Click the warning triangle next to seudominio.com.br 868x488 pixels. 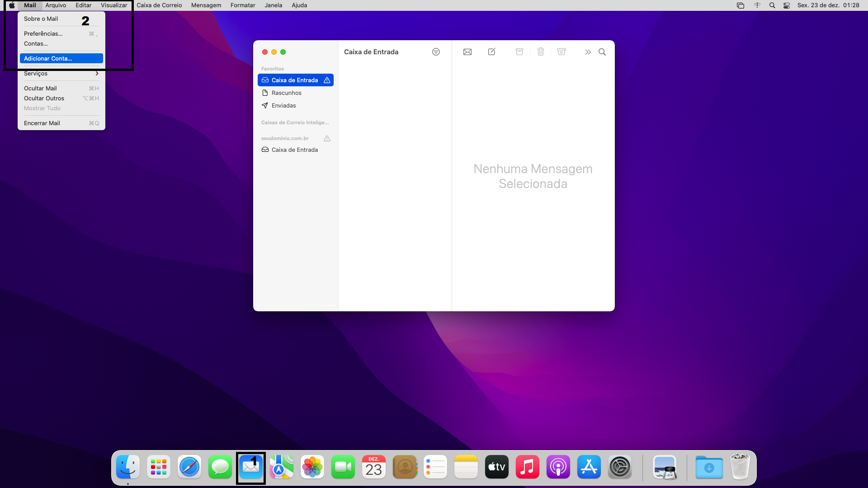point(327,138)
